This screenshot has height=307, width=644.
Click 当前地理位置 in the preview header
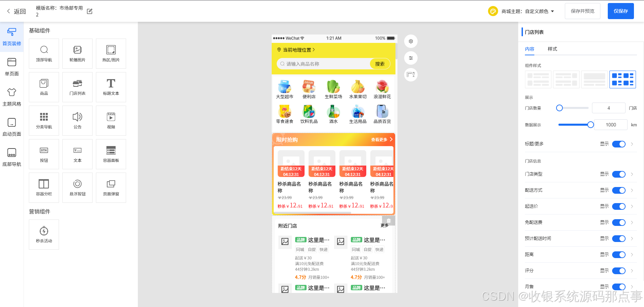point(296,50)
